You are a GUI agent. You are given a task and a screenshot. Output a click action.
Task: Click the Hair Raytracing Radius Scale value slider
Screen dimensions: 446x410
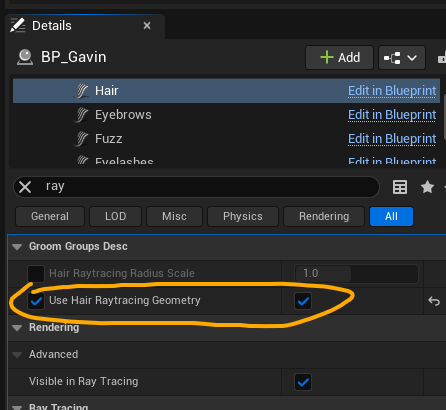356,274
